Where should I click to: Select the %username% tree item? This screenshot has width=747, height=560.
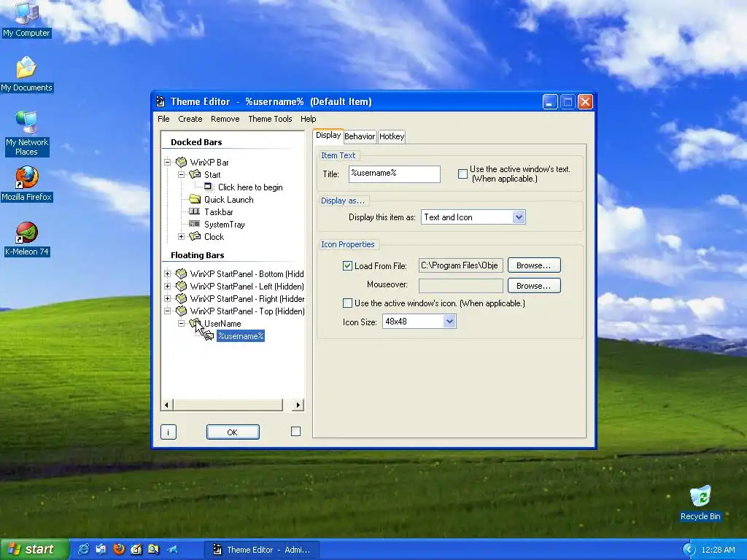pos(241,335)
